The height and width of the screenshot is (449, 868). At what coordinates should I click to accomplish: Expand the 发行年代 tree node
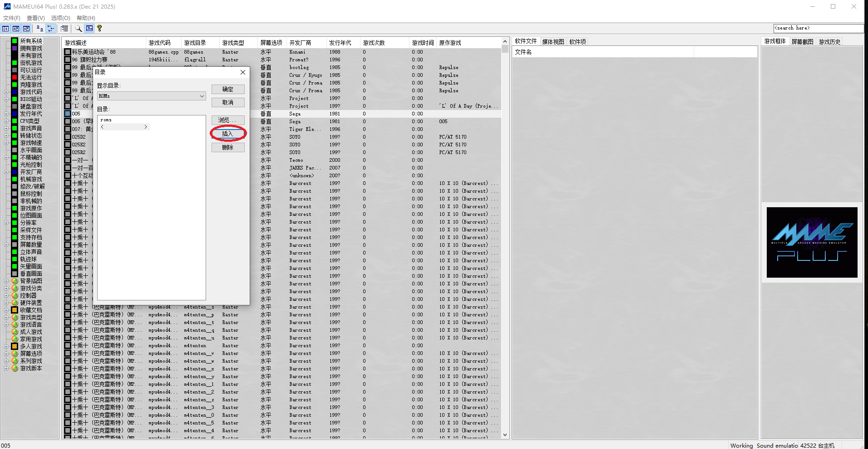pos(6,114)
